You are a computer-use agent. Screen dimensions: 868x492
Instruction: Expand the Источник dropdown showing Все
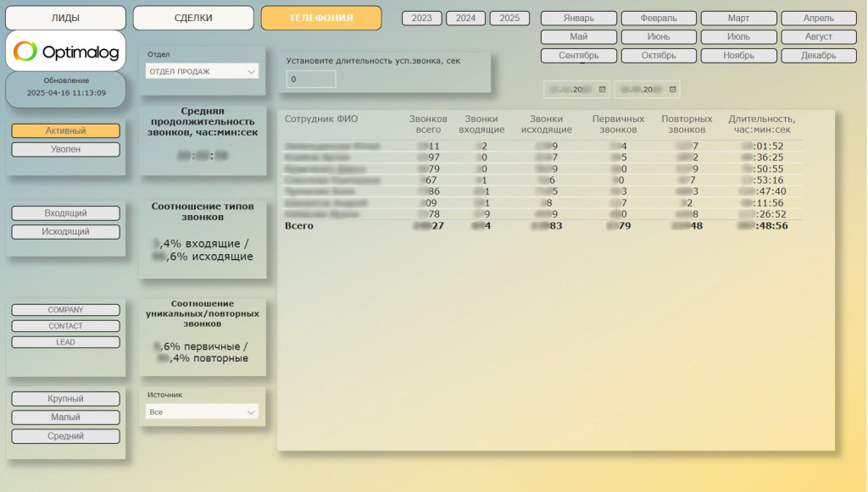(x=203, y=412)
